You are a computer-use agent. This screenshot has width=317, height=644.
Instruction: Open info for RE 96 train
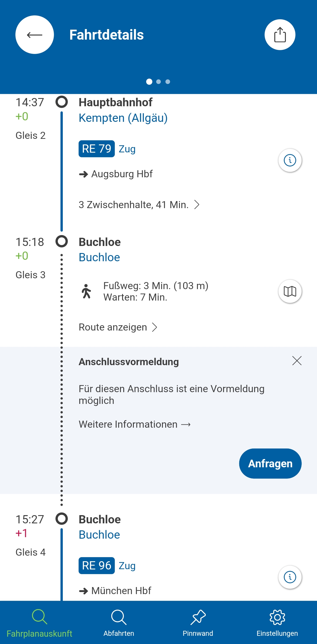pos(290,577)
